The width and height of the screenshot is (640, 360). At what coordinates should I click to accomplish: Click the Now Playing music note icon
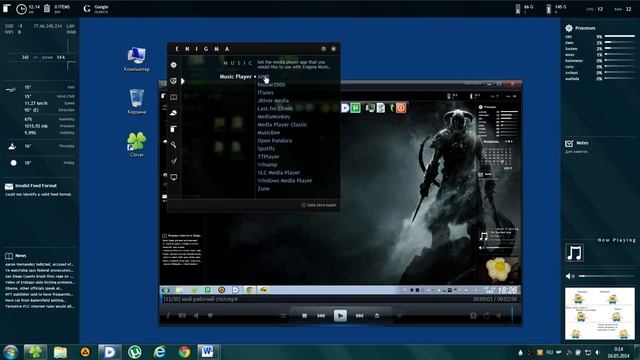574,253
